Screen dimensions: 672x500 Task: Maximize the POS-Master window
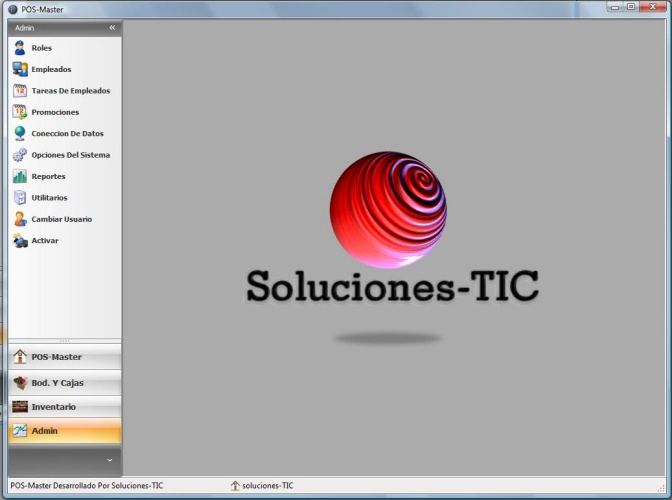click(631, 6)
